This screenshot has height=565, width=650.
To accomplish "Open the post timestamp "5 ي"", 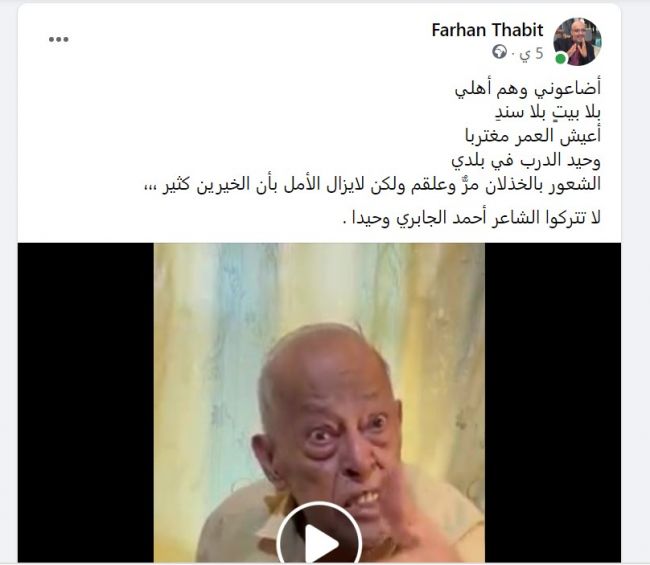I will (531, 53).
